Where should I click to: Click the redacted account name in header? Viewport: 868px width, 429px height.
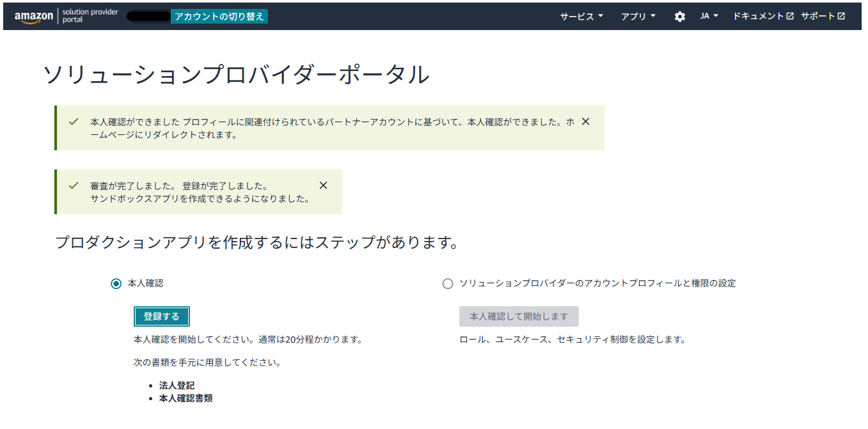point(148,17)
